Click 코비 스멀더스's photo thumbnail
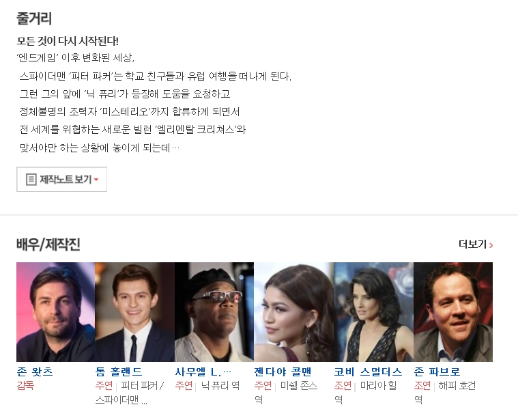 pyautogui.click(x=373, y=312)
